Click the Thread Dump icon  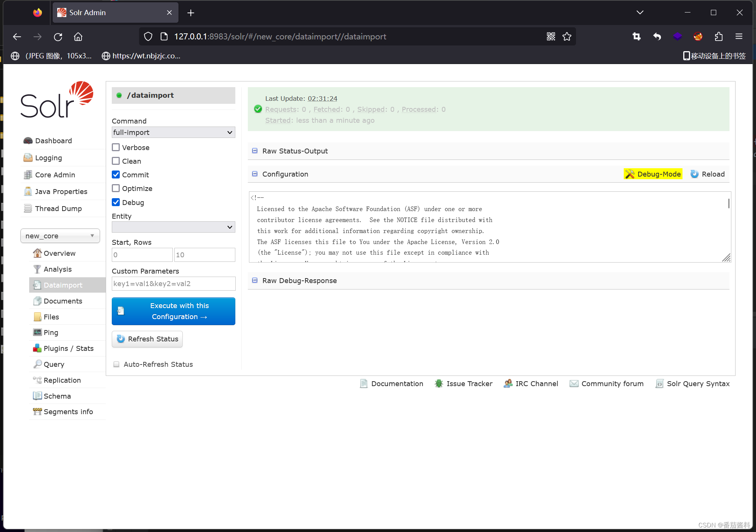tap(28, 208)
